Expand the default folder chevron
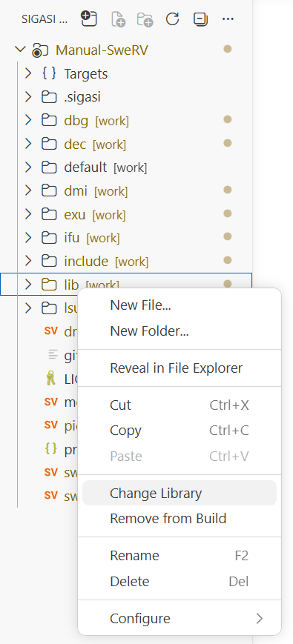The height and width of the screenshot is (644, 293). [28, 167]
